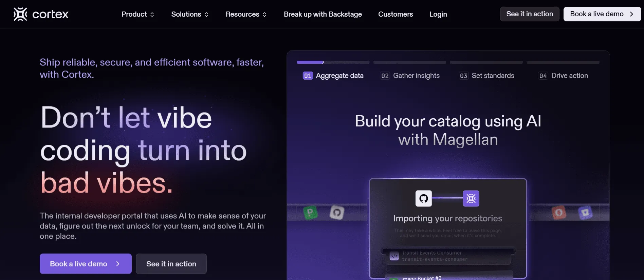Click the This may take a while note
Viewport: 644px width, 280px height.
click(x=448, y=233)
